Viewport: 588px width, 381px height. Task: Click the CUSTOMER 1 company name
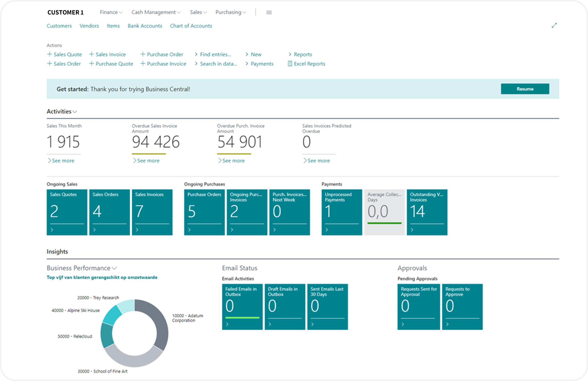pyautogui.click(x=65, y=12)
